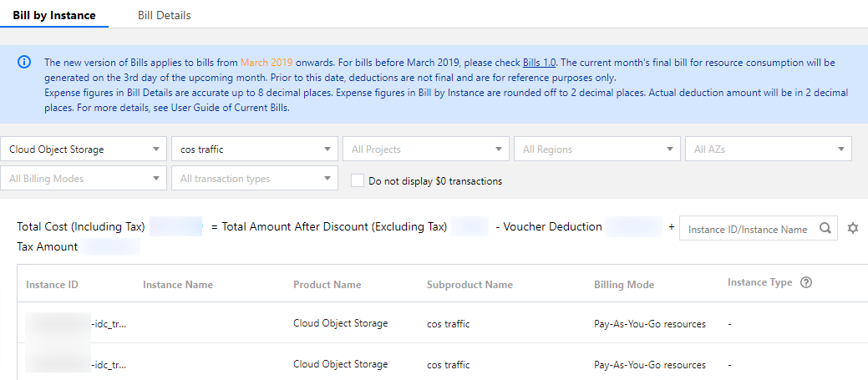Click the search magnifier icon
Image resolution: width=868 pixels, height=380 pixels.
[825, 229]
